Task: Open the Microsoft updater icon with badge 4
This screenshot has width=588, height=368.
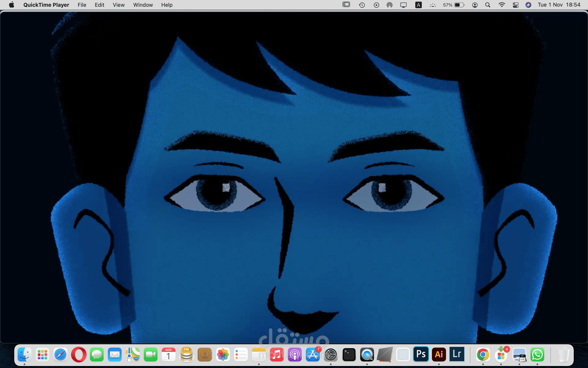Action: point(501,354)
